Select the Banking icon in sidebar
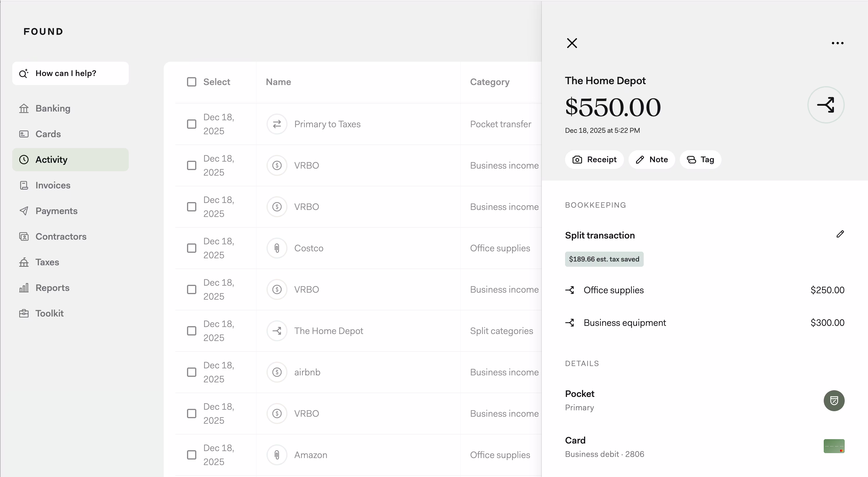The height and width of the screenshot is (477, 868). [24, 108]
